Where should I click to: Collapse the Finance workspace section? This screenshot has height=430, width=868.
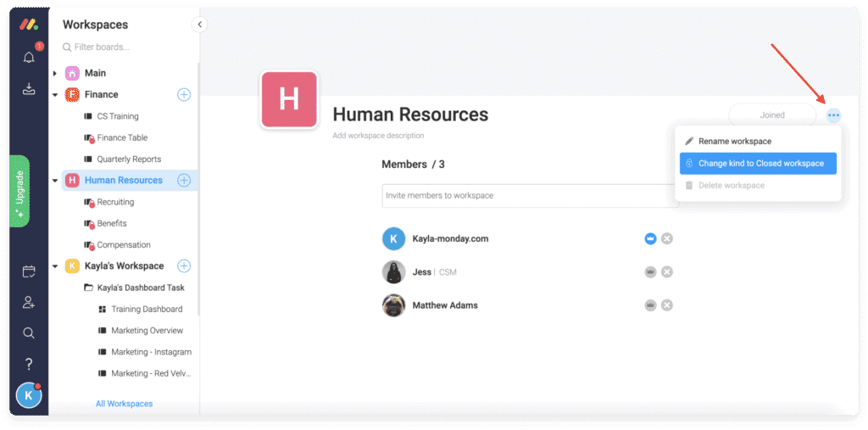(55, 95)
